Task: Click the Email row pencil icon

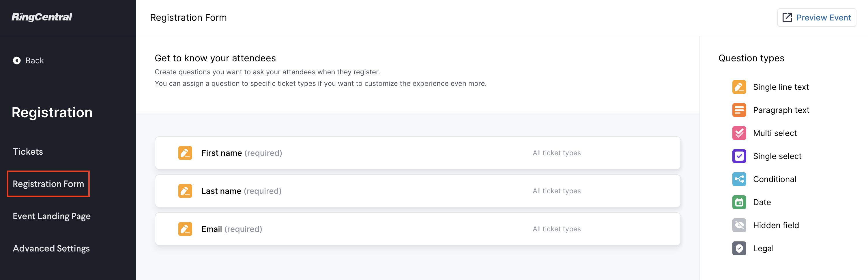Action: [185, 229]
